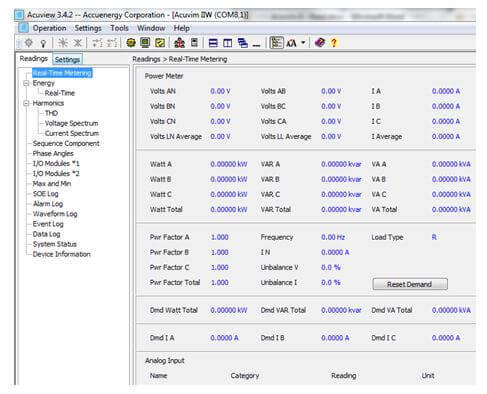Click the second grayed dotted device icon
The image size is (487, 394).
[x=112, y=43]
